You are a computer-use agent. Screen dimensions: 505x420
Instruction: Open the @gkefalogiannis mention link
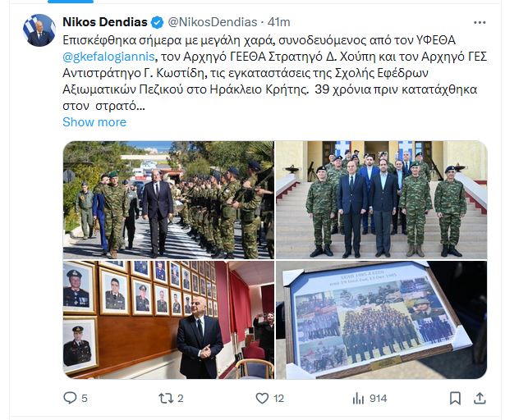(x=109, y=57)
